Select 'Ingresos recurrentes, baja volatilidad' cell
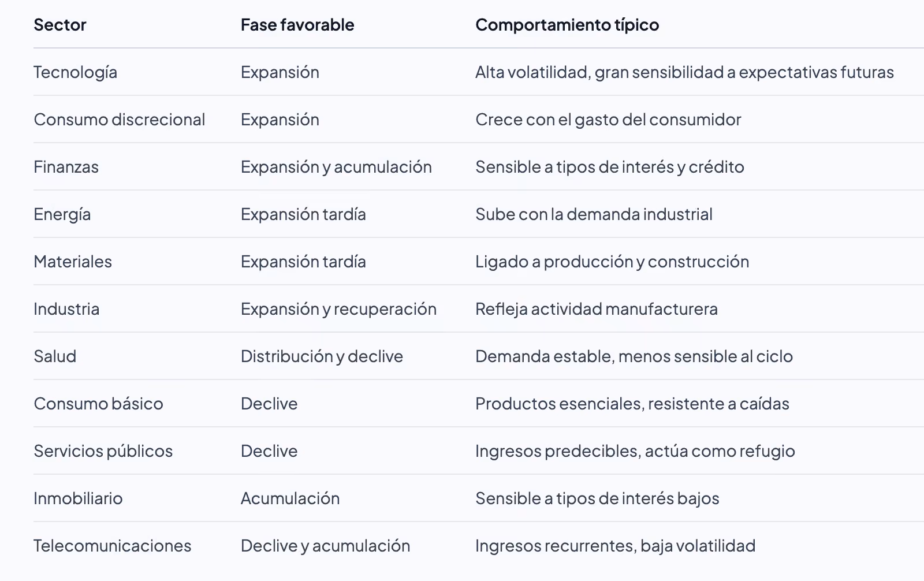The image size is (924, 581). click(x=616, y=546)
